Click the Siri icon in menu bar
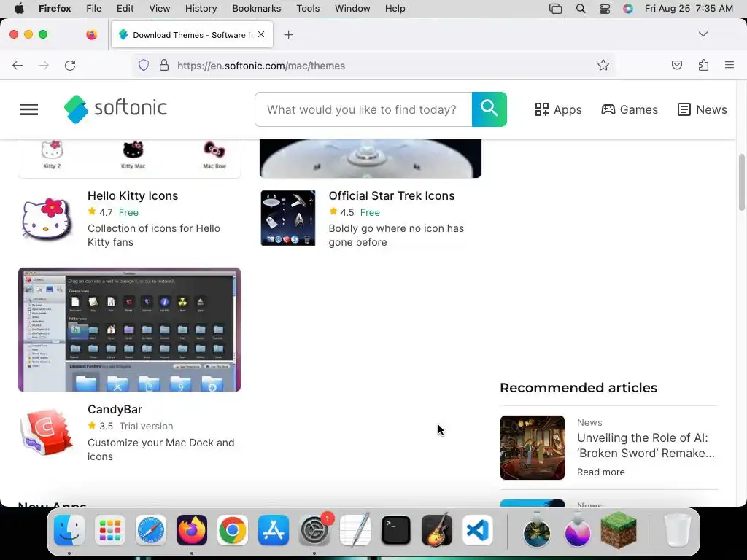The height and width of the screenshot is (560, 747). 628,9
